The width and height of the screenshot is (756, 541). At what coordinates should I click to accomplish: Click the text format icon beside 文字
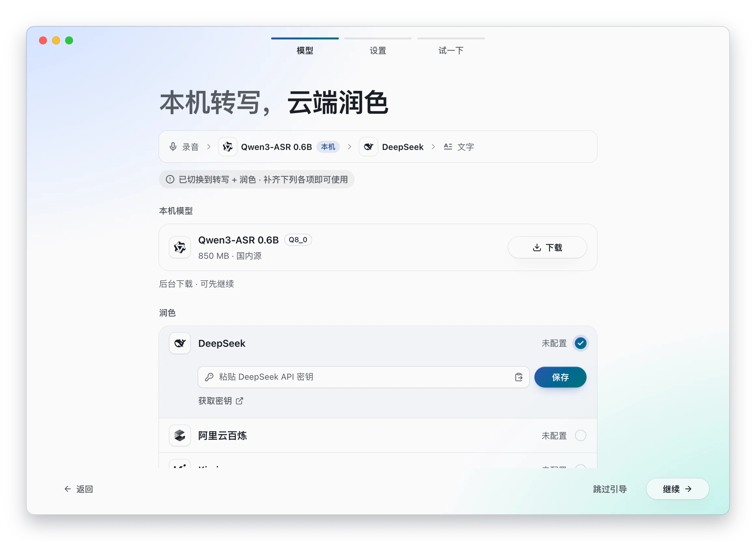(448, 147)
